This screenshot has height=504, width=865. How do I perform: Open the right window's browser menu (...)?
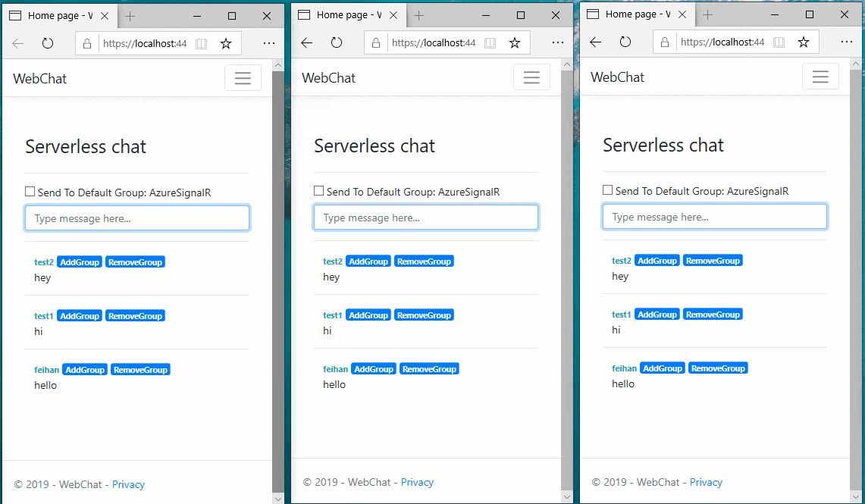(846, 42)
